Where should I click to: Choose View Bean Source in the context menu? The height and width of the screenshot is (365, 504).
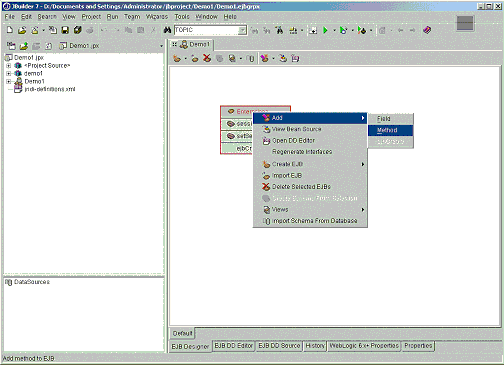[x=310, y=129]
